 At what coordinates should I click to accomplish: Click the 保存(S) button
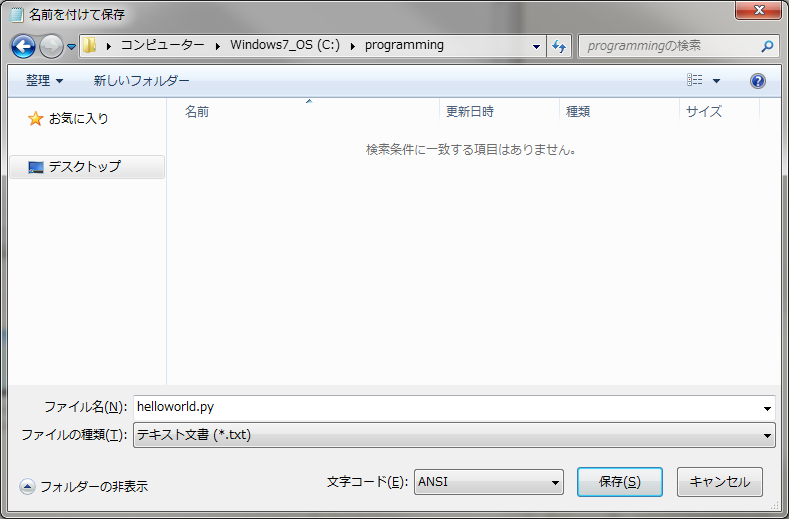(619, 482)
